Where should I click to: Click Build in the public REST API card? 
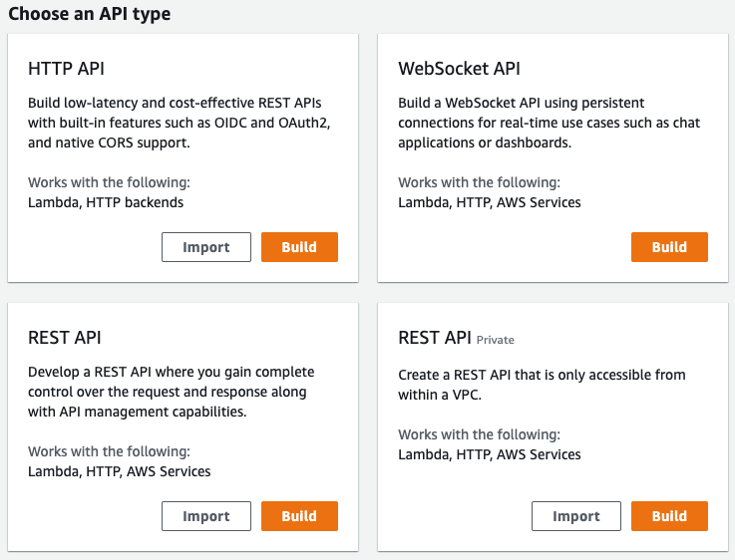(x=299, y=516)
